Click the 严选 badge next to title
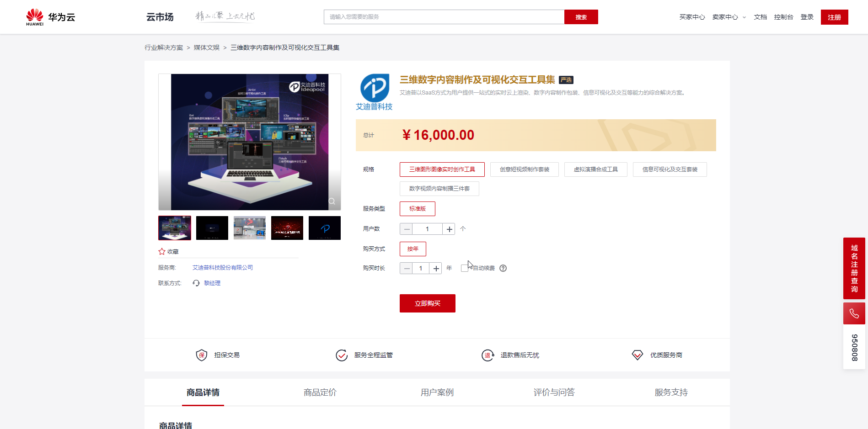The height and width of the screenshot is (429, 868). tap(566, 80)
